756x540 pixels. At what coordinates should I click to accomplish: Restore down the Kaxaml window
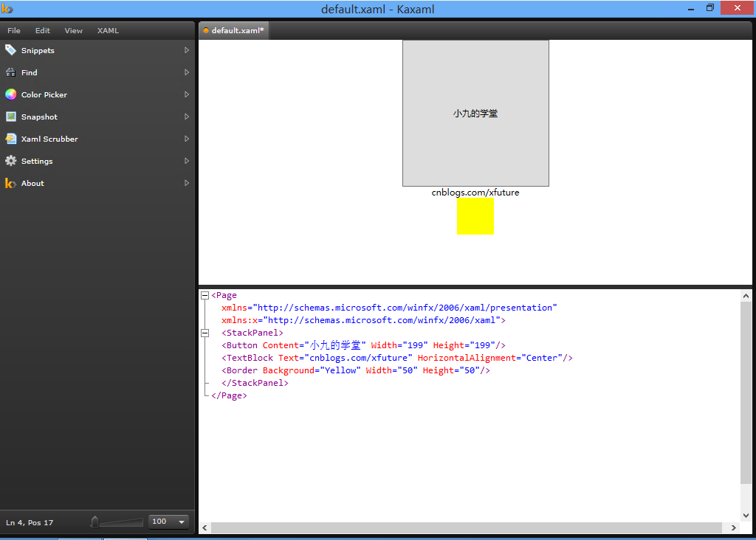(709, 7)
